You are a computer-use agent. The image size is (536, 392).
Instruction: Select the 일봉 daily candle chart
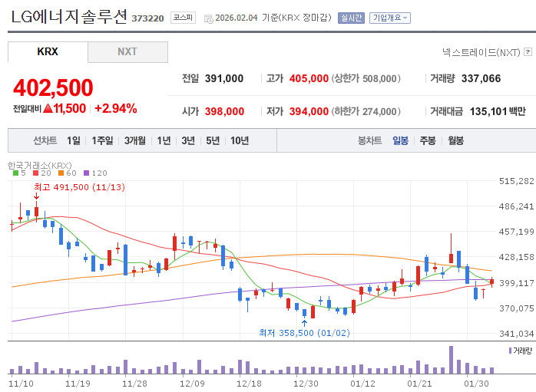[x=400, y=140]
